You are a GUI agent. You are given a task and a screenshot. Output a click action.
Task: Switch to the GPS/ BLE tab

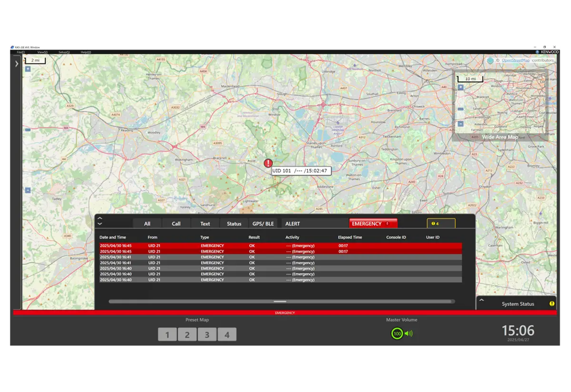[263, 224]
